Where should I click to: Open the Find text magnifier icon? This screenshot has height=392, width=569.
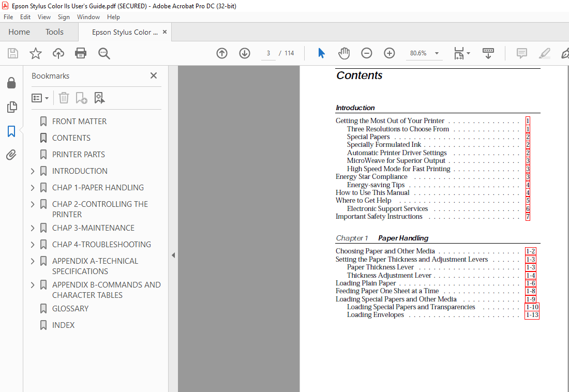104,53
